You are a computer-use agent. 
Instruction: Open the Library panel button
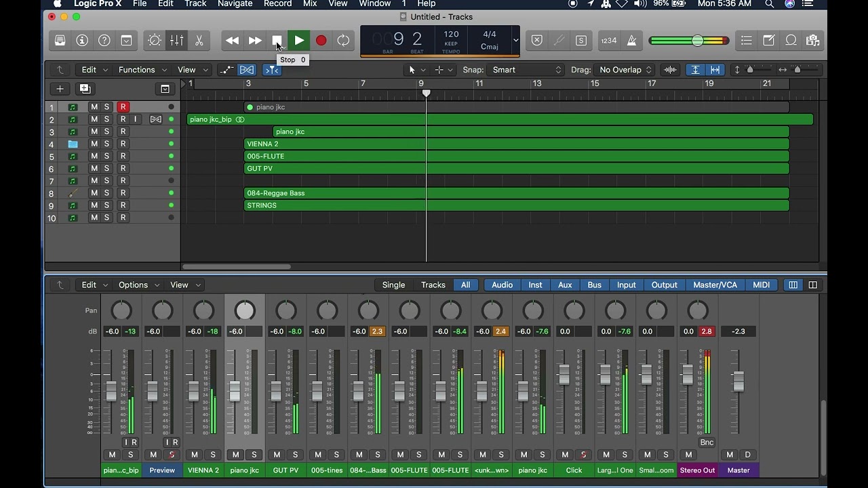60,41
